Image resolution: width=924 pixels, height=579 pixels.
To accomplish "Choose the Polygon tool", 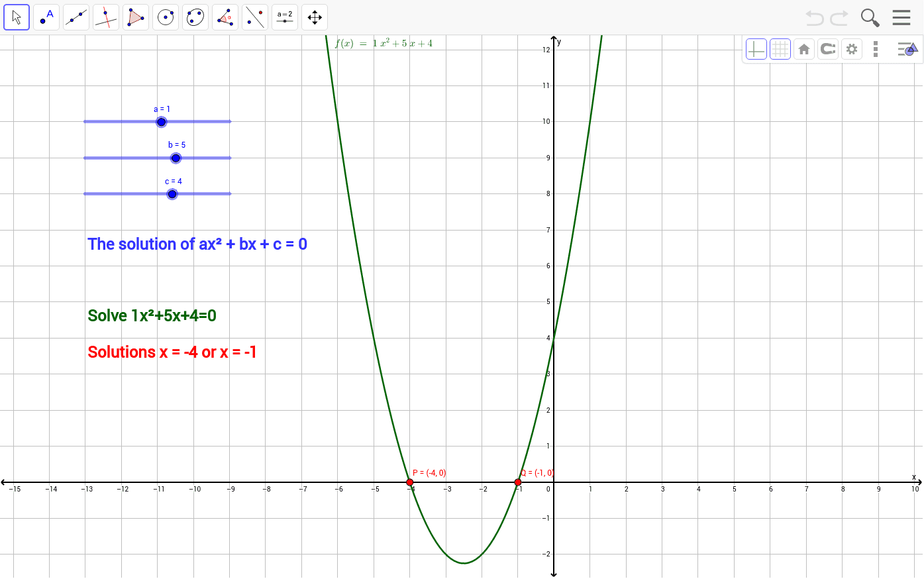I will tap(135, 17).
